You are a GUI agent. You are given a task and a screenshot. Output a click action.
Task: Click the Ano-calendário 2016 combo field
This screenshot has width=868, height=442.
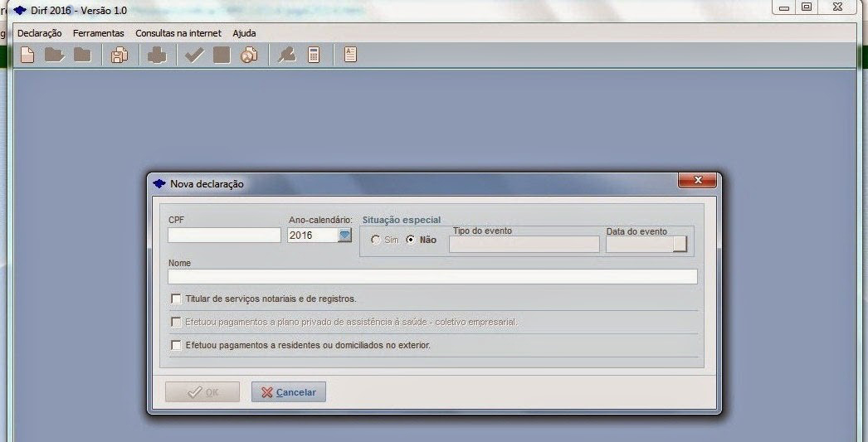[319, 236]
